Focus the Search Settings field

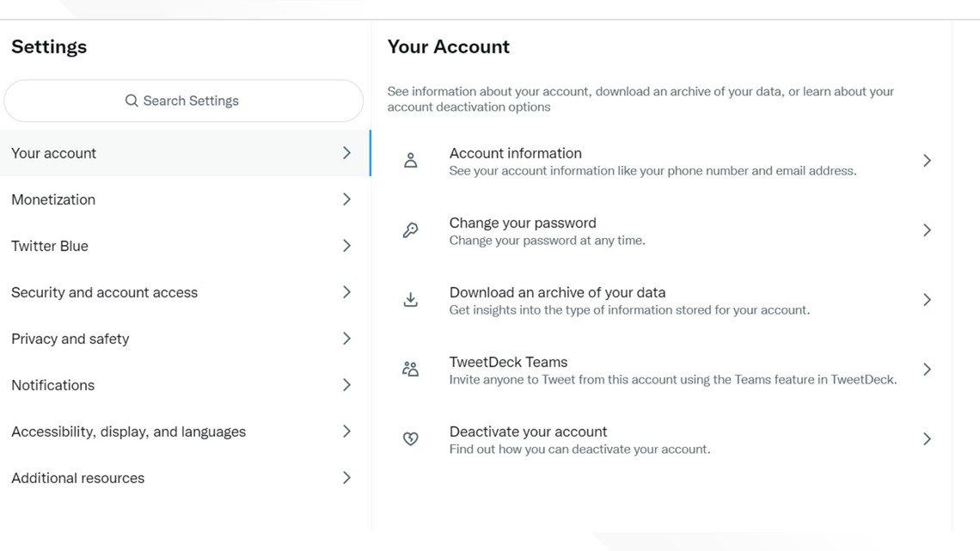pyautogui.click(x=184, y=101)
